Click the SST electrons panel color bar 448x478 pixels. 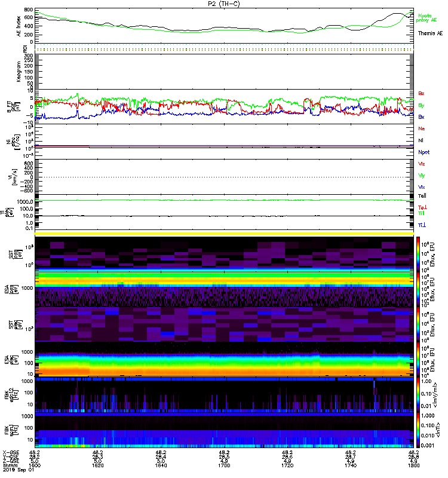[418, 324]
